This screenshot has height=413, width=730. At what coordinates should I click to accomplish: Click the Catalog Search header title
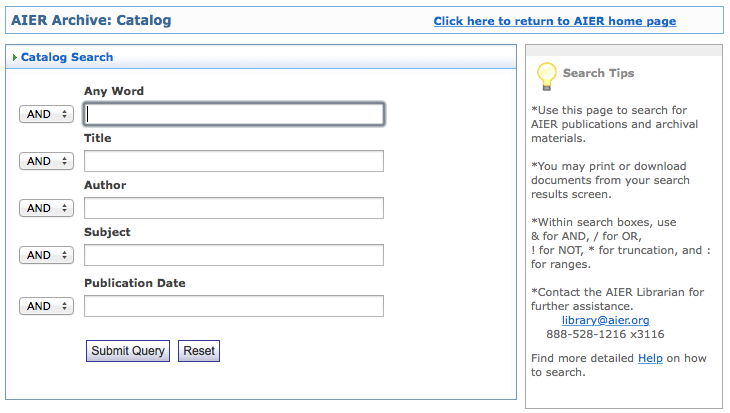click(x=67, y=58)
